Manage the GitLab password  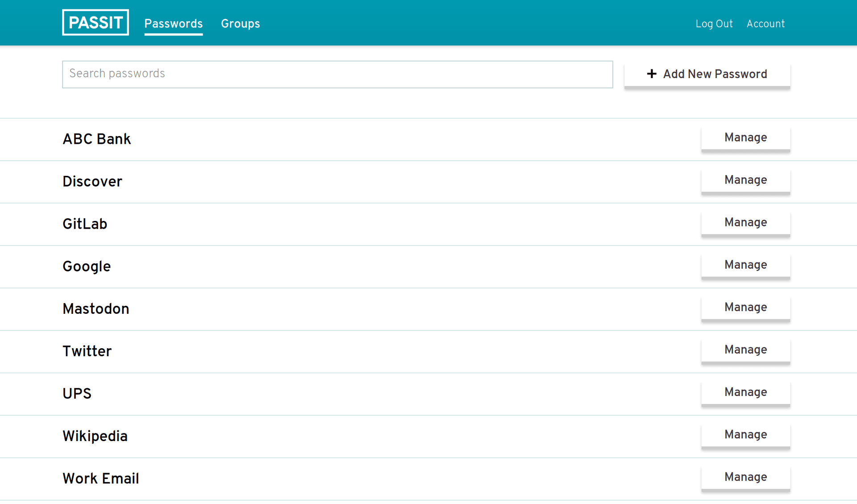[745, 222]
